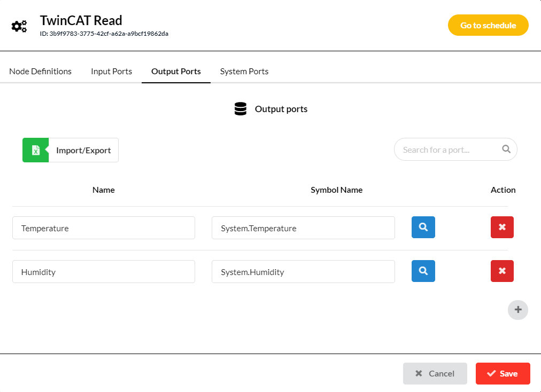Edit the Temperature name field

[104, 228]
